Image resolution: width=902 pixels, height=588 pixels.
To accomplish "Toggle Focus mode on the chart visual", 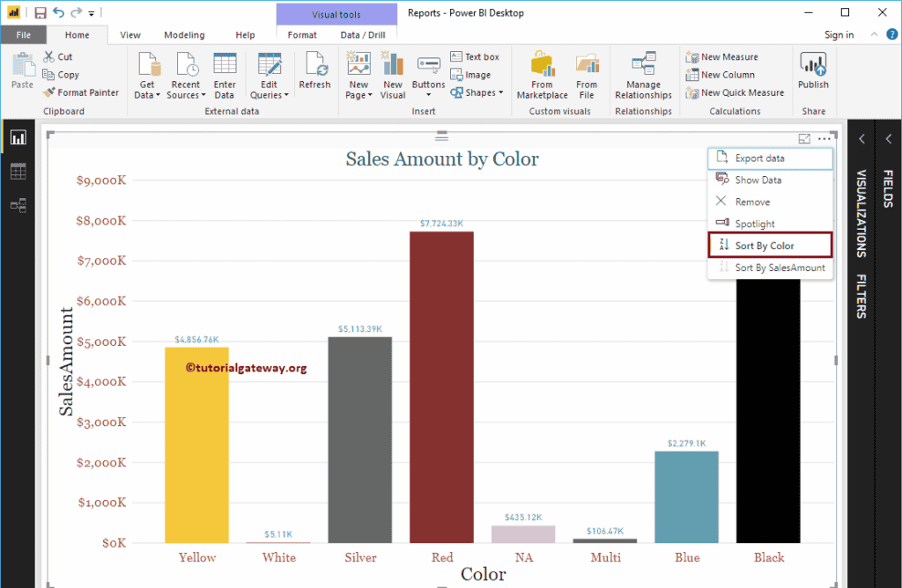I will (x=804, y=138).
